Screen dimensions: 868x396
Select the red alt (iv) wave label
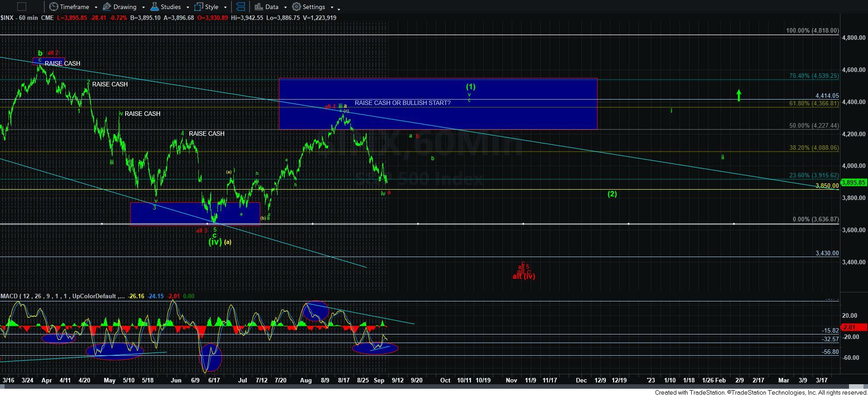point(524,276)
